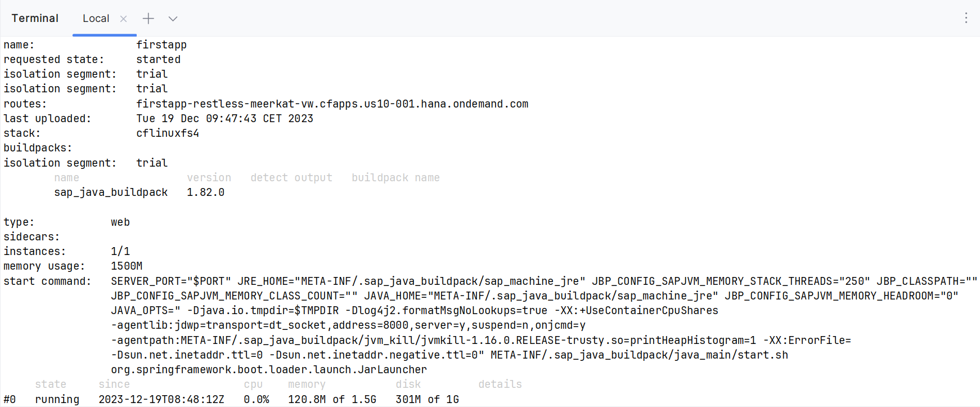980x407 pixels.
Task: Click the sap_java_buildpack name text
Action: (111, 193)
